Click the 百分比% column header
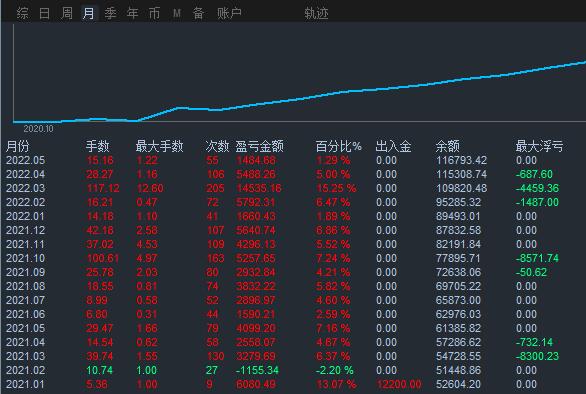Viewport: 586px width, 394px height. click(x=339, y=146)
